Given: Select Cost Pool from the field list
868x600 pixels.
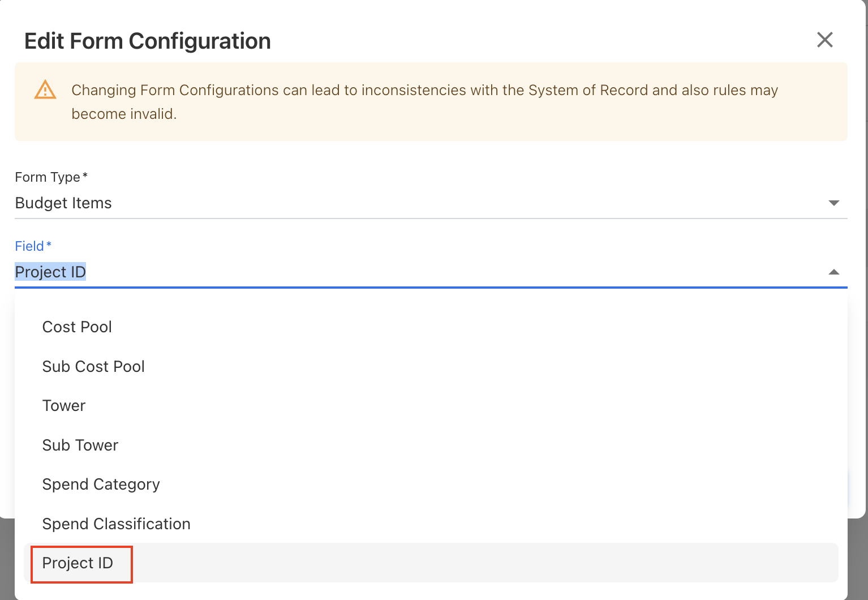Looking at the screenshot, I should [76, 327].
